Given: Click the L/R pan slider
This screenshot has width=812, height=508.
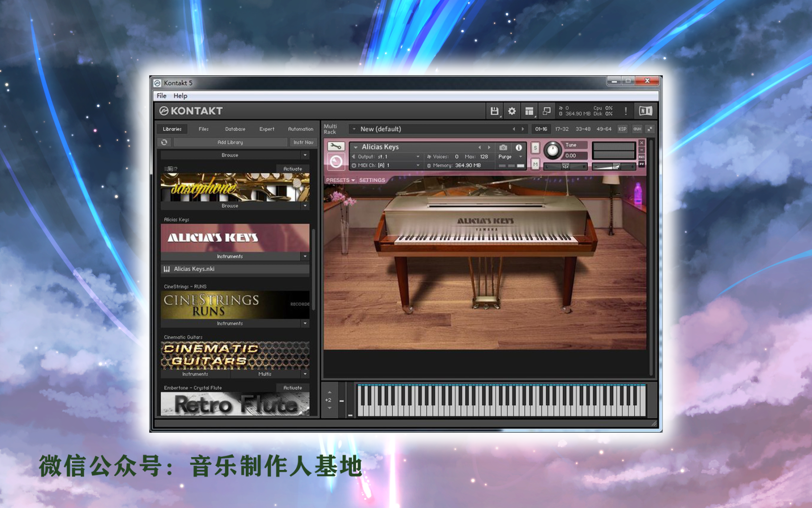Looking at the screenshot, I should point(565,166).
